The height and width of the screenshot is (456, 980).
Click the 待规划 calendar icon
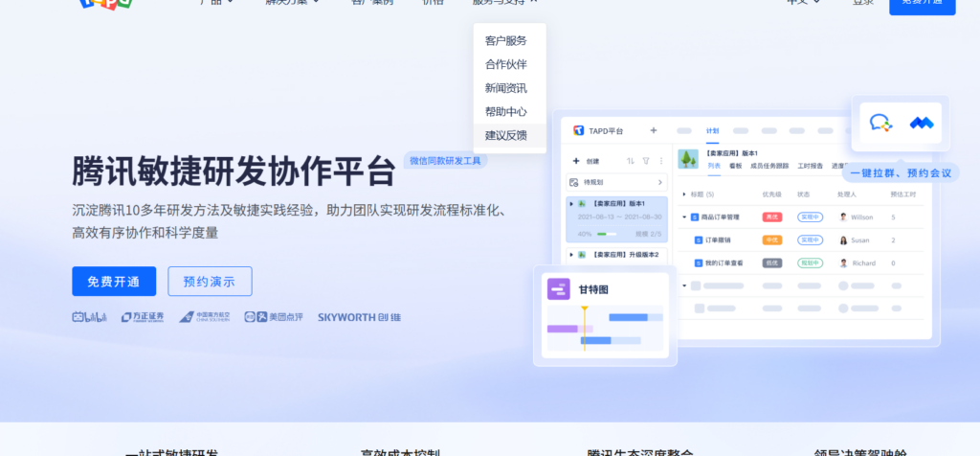point(574,182)
